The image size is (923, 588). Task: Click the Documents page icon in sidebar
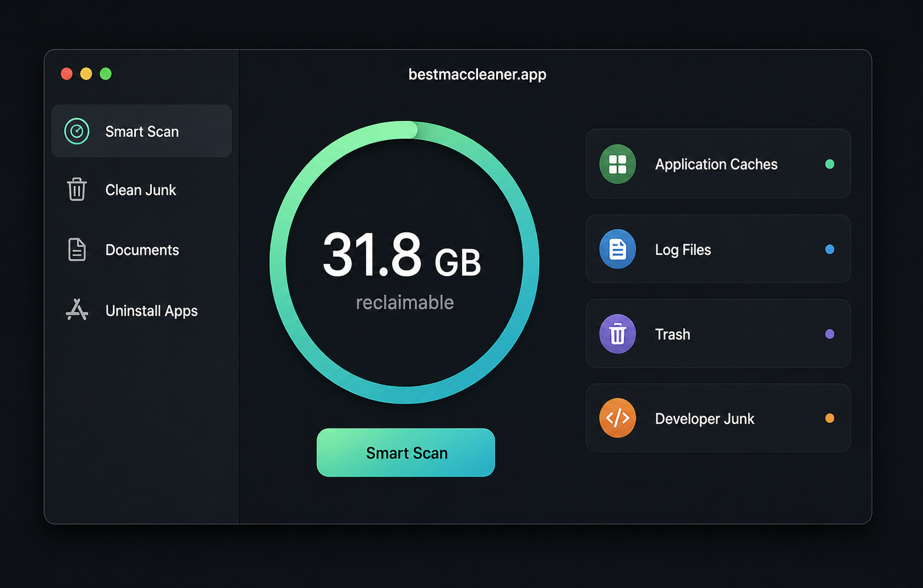[x=76, y=250]
